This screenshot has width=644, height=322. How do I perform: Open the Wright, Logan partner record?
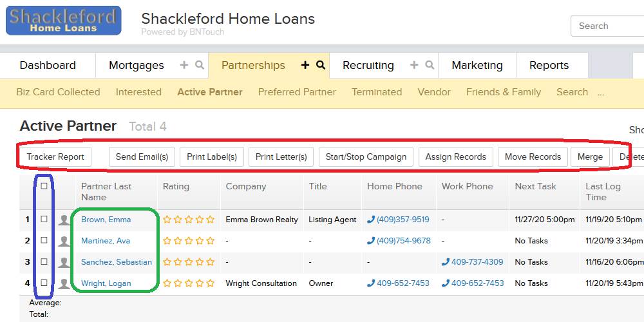(x=106, y=283)
